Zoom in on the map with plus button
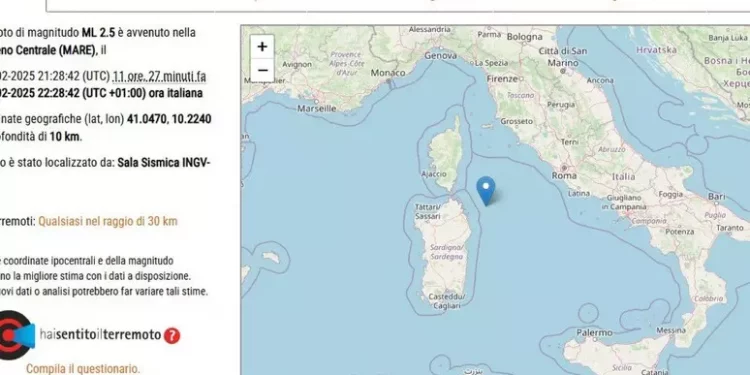The image size is (750, 375). (x=262, y=47)
